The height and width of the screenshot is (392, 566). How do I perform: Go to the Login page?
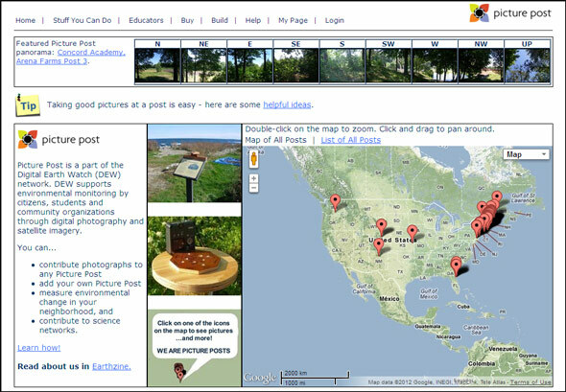click(x=335, y=20)
